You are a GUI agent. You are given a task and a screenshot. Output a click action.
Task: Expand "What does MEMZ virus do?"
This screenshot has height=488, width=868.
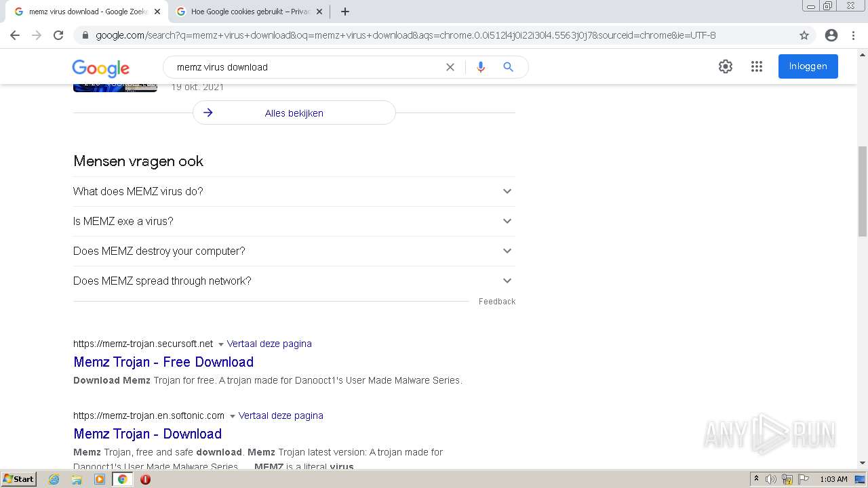294,191
